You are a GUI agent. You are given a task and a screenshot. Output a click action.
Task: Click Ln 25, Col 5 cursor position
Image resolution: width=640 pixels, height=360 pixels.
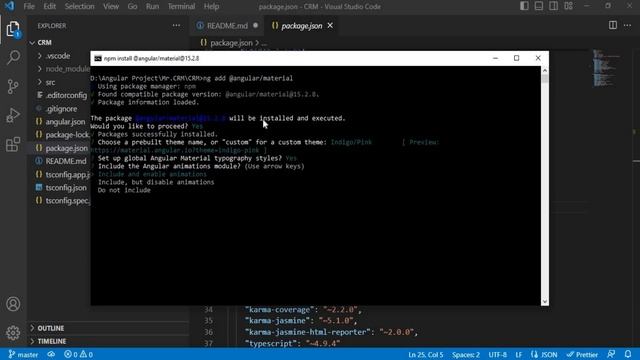(x=425, y=354)
